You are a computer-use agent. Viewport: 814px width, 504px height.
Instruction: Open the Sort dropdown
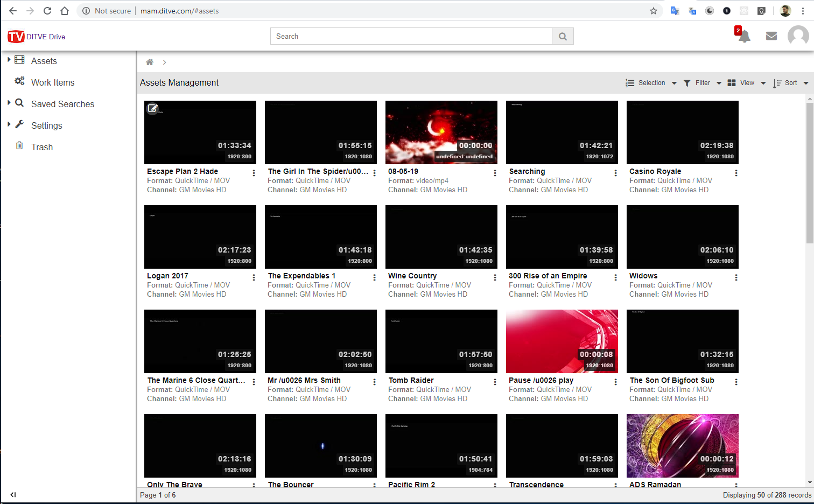[790, 83]
